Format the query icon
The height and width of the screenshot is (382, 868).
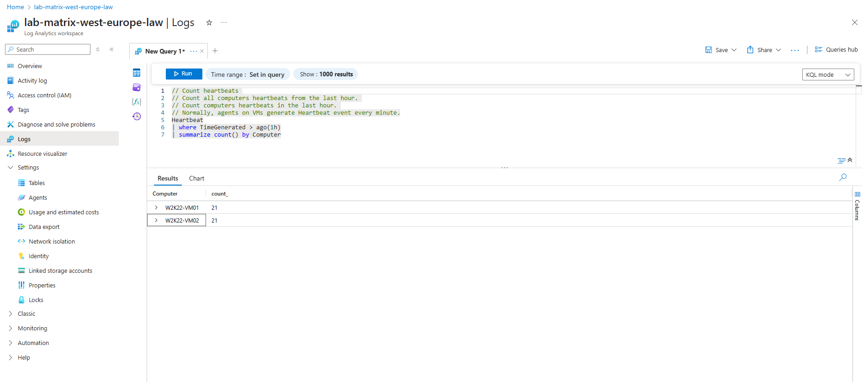point(841,160)
